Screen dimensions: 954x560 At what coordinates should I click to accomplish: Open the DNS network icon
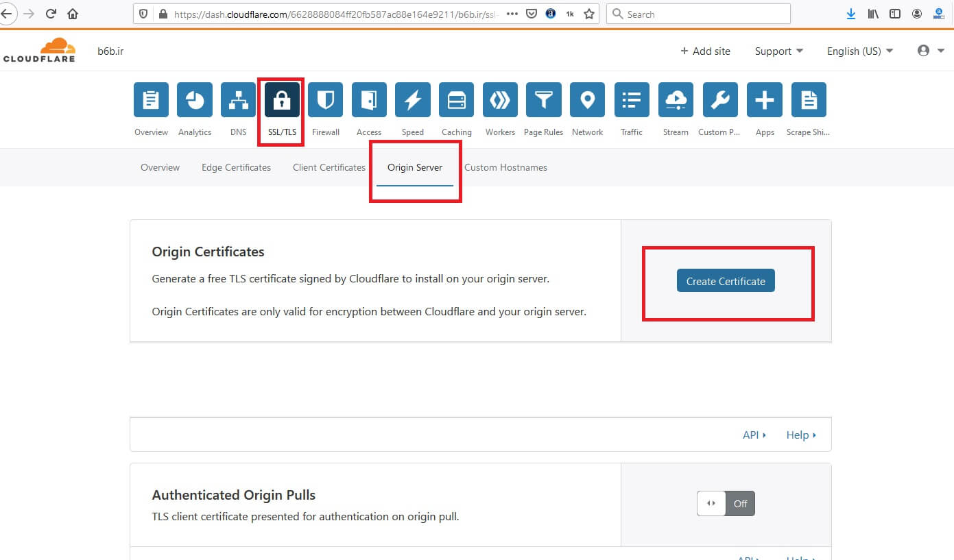tap(239, 100)
